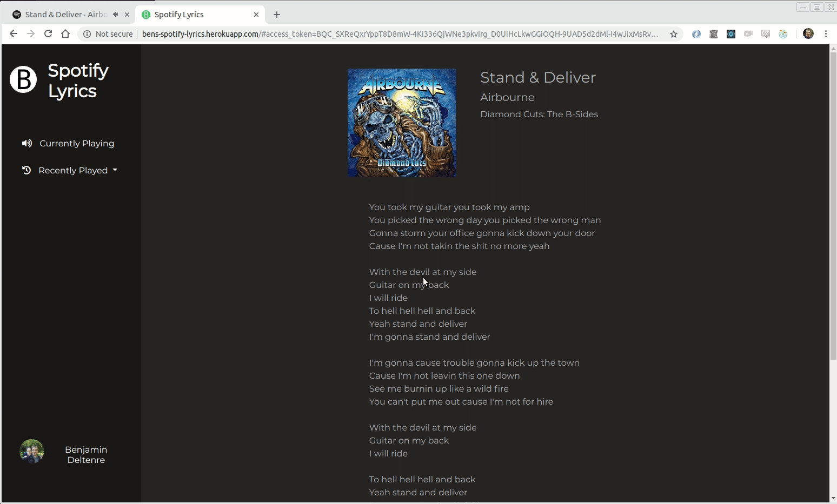View the Not secure site info
The image size is (837, 504).
click(x=108, y=34)
